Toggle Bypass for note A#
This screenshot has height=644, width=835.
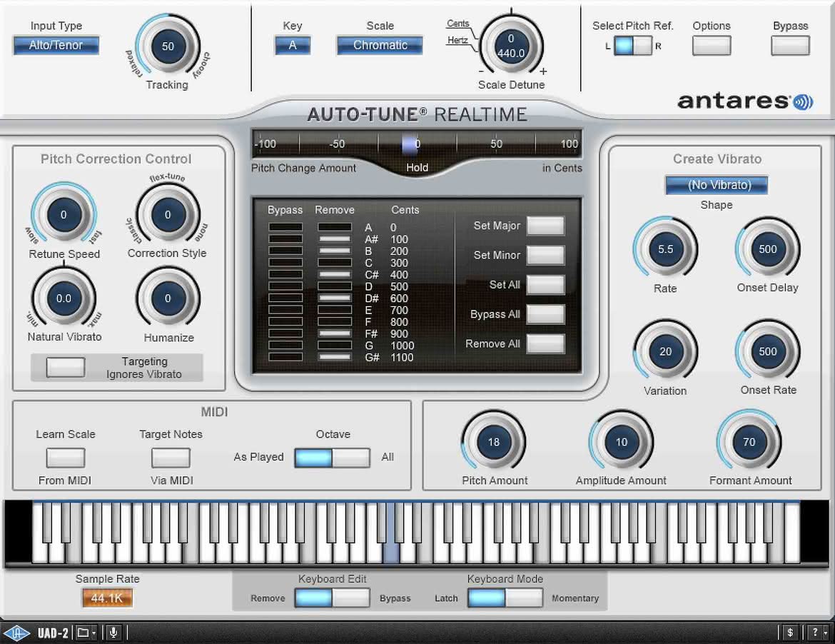point(285,238)
